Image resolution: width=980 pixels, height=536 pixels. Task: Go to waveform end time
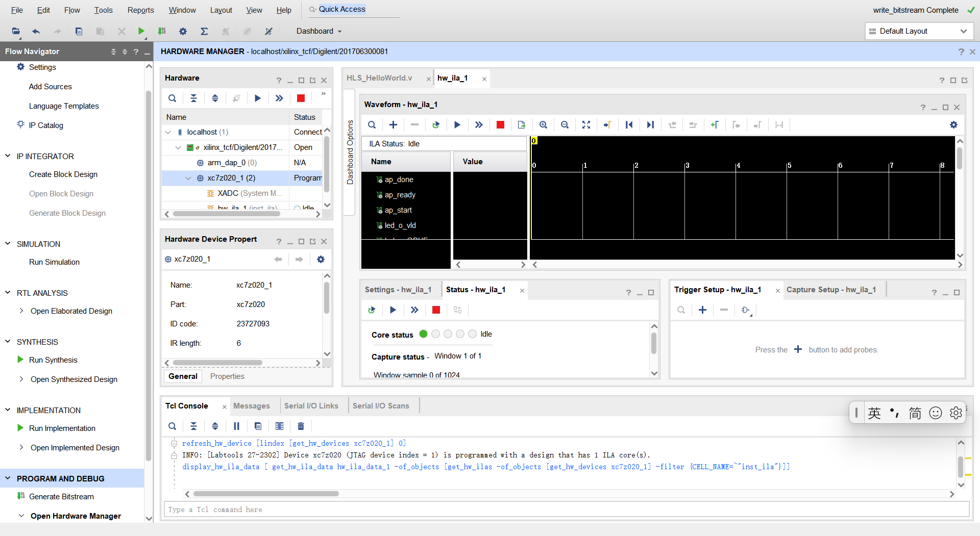650,125
